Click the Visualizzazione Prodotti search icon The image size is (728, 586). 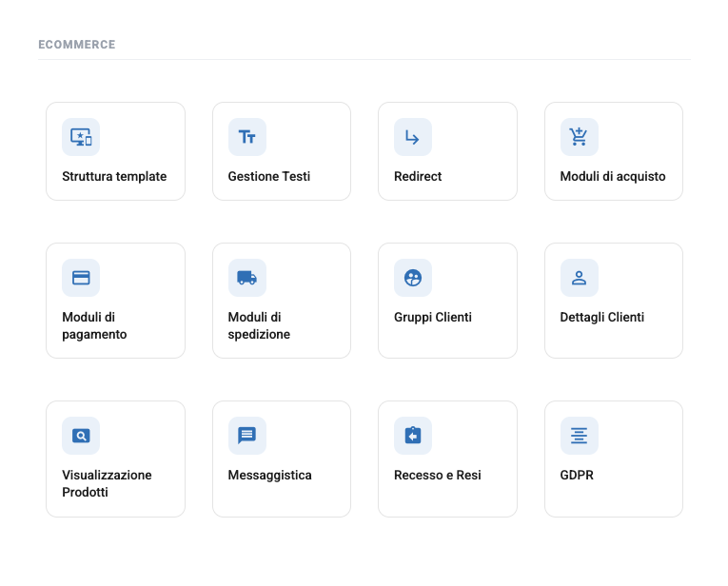pos(81,436)
